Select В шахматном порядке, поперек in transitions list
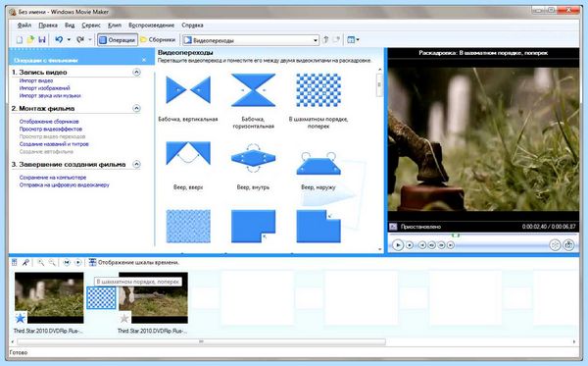 coord(318,90)
